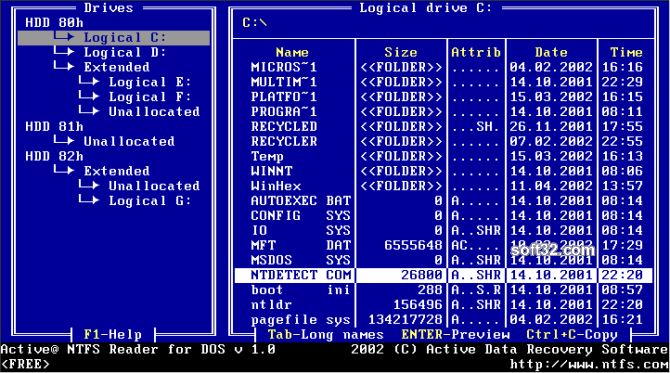Click the Date column header

coord(551,53)
